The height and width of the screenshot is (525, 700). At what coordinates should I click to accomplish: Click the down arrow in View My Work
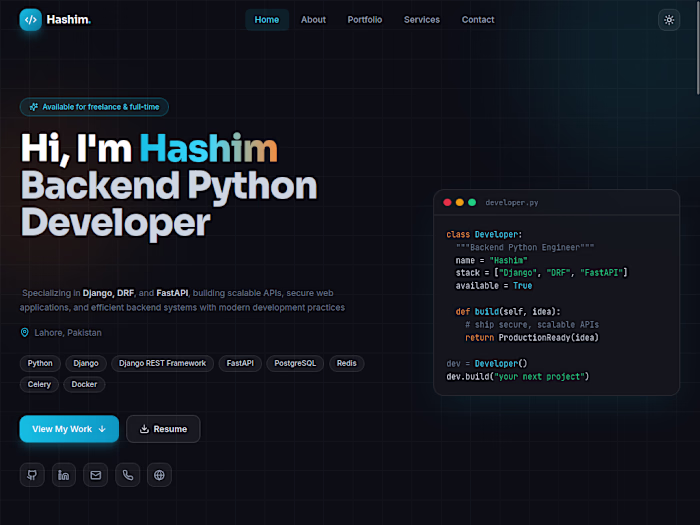pyautogui.click(x=102, y=429)
